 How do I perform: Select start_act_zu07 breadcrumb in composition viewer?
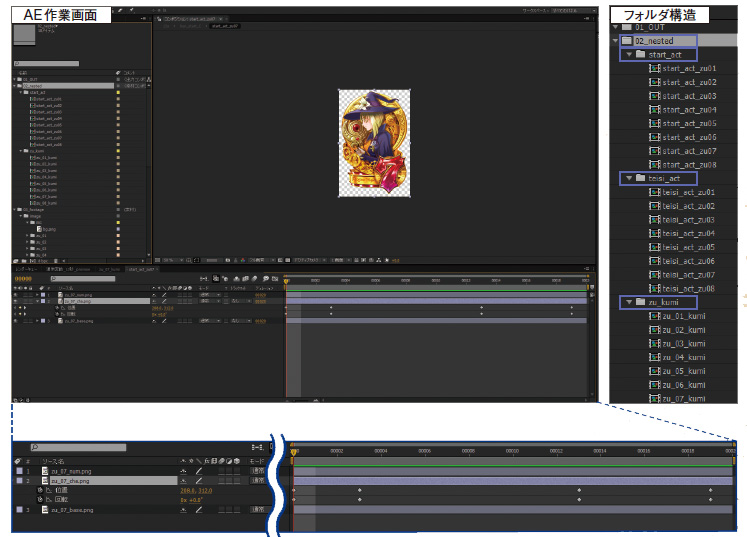(x=225, y=26)
